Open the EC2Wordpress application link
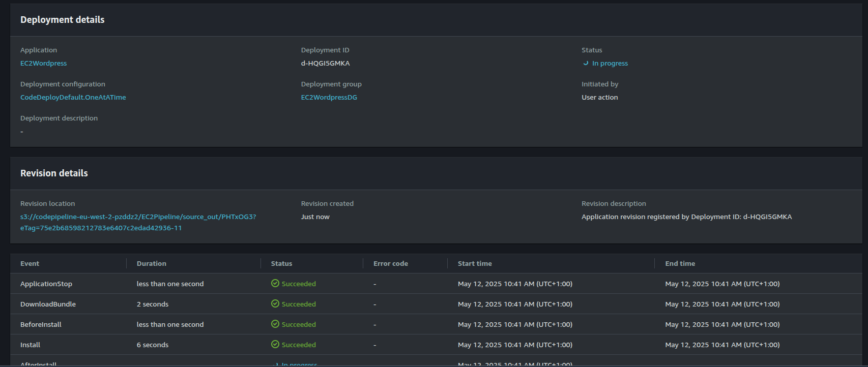The height and width of the screenshot is (367, 868). pos(43,64)
